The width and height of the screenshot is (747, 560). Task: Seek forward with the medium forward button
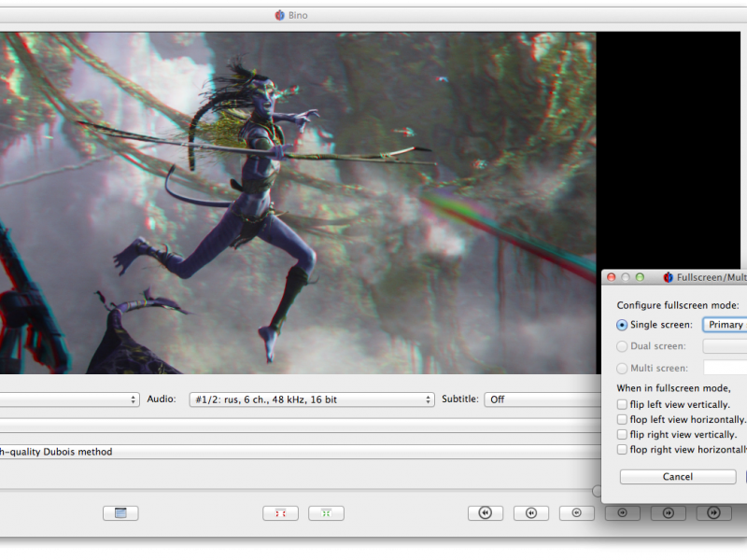(x=668, y=512)
